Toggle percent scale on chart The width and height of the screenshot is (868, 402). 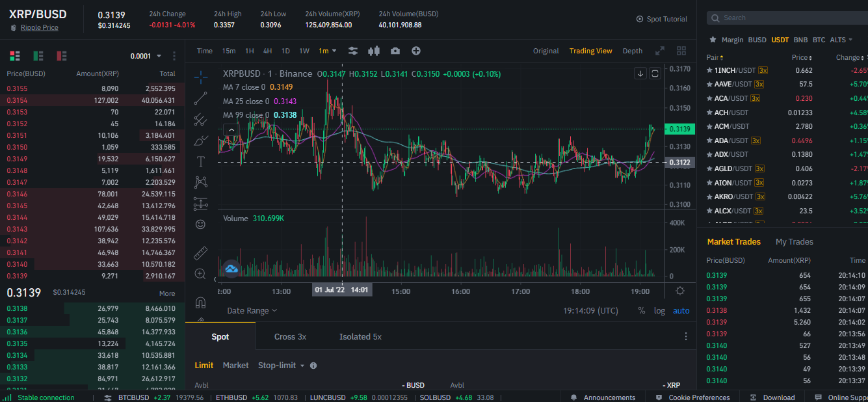click(642, 311)
